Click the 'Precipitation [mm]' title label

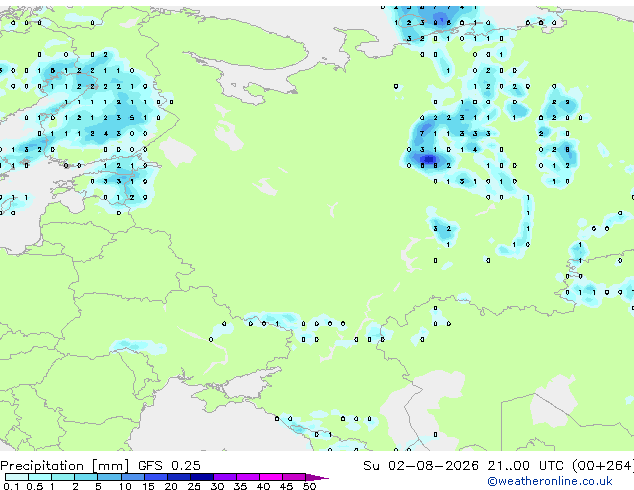coord(65,466)
